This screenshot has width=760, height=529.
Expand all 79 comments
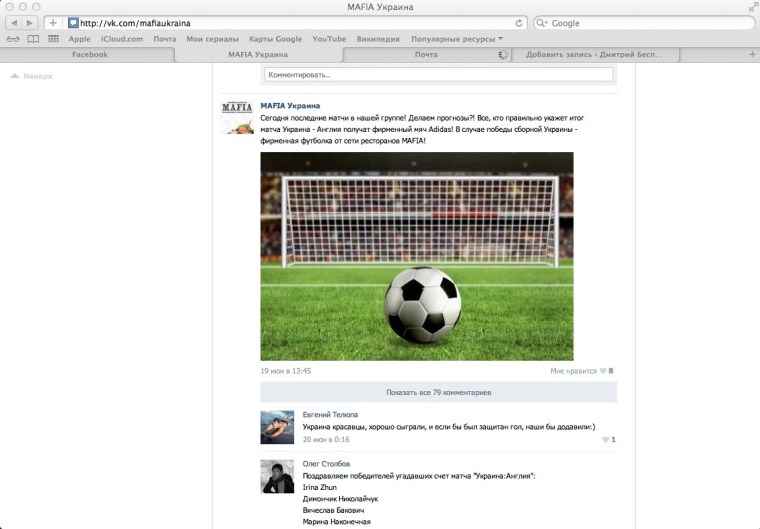click(x=439, y=392)
